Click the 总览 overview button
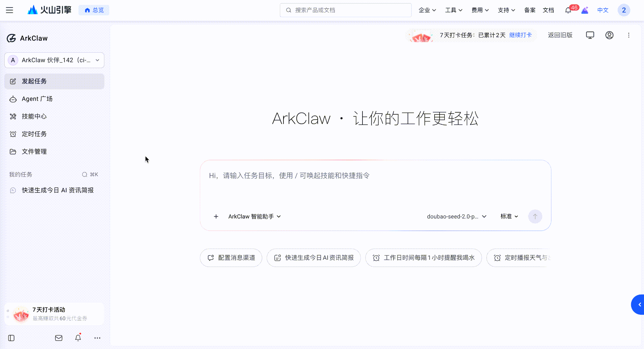The height and width of the screenshot is (349, 644). 94,10
